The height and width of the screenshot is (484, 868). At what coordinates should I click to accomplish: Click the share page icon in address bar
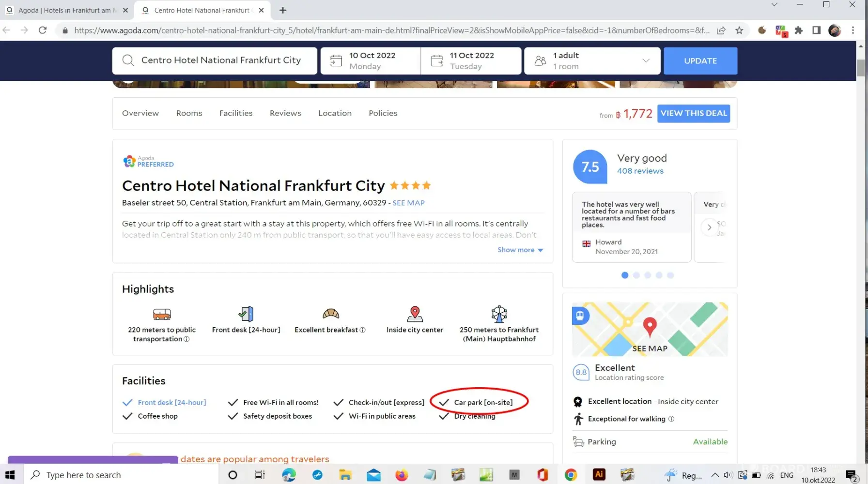point(721,30)
